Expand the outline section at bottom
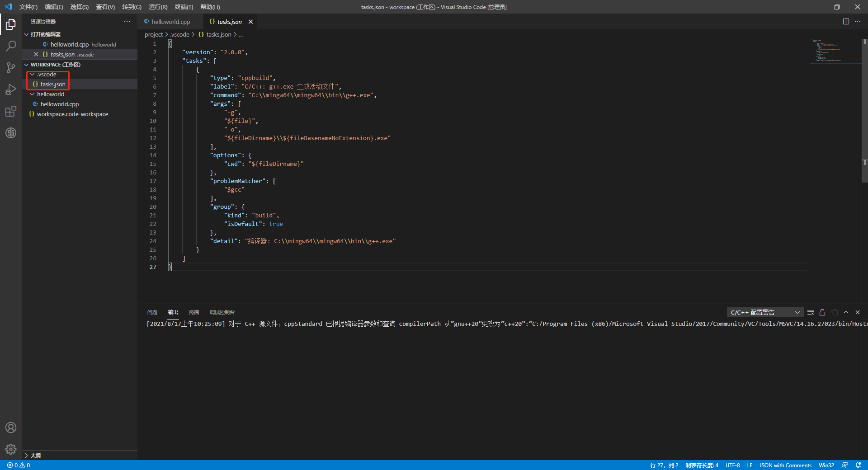The image size is (868, 470). pos(26,456)
